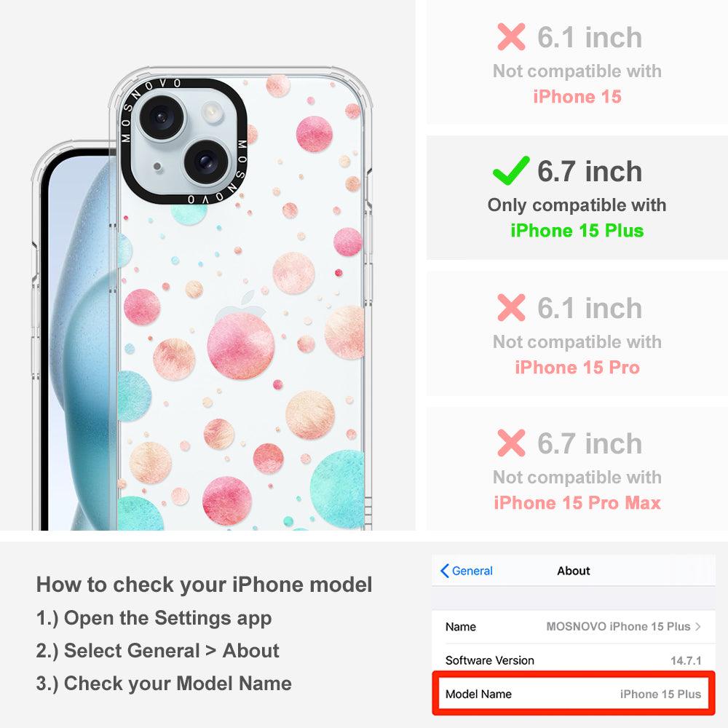Click the 'Select General > About' step

[158, 650]
